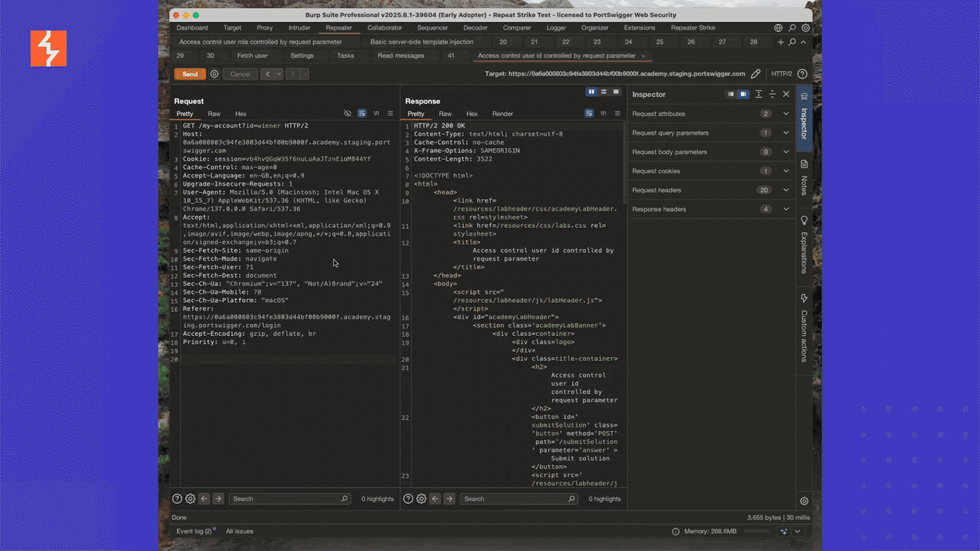Add a new Repeater tab with plus
Viewport: 980px width, 551px height.
coord(780,42)
